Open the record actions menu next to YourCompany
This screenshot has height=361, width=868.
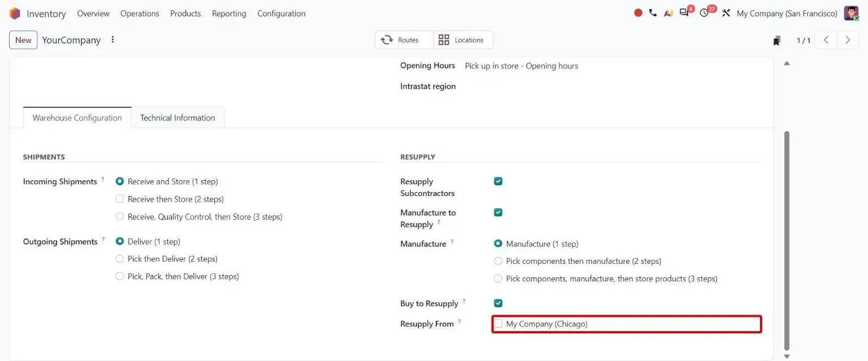click(x=112, y=40)
